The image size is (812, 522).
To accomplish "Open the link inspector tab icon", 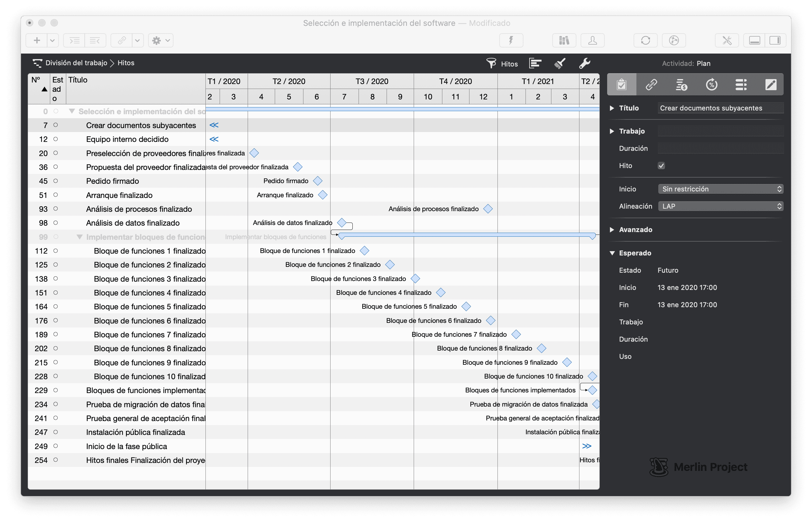I will click(x=651, y=84).
